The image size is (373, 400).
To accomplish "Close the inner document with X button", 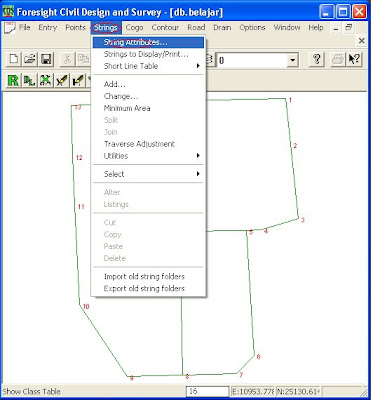I will tap(361, 41).
